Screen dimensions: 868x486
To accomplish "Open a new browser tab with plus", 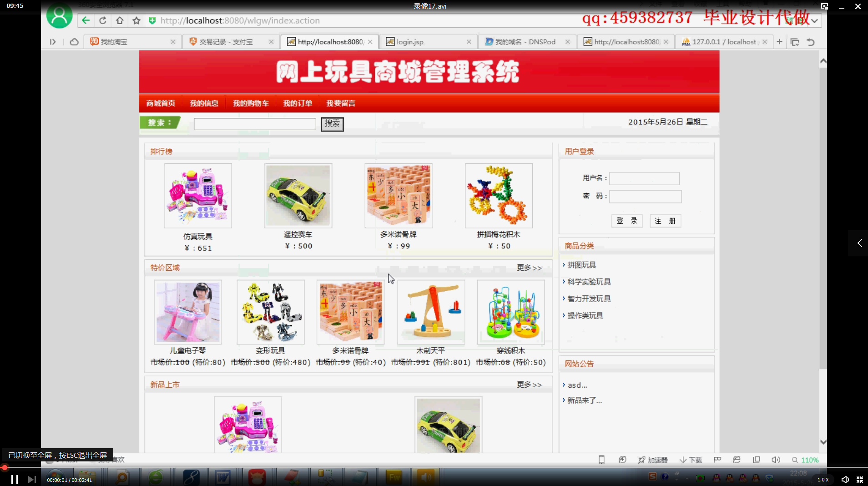I will tap(780, 42).
